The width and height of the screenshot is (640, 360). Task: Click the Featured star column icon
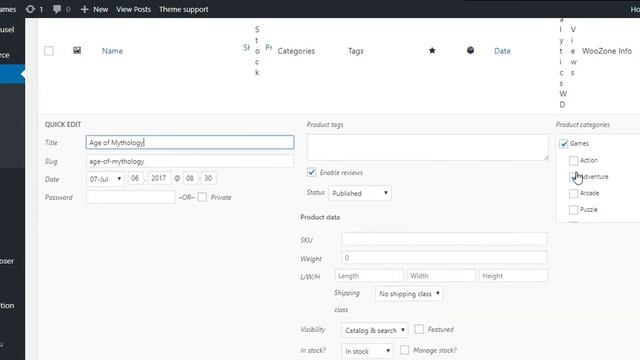[x=432, y=51]
